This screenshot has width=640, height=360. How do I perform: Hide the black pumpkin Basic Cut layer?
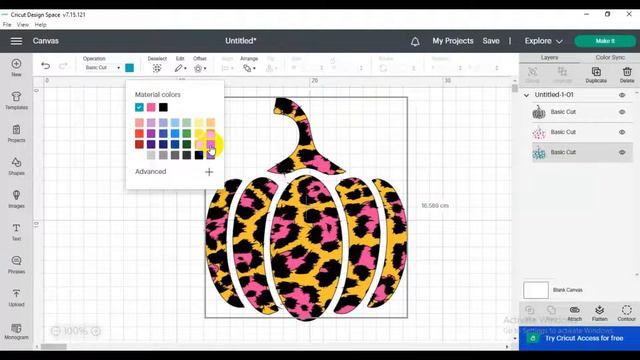click(622, 112)
